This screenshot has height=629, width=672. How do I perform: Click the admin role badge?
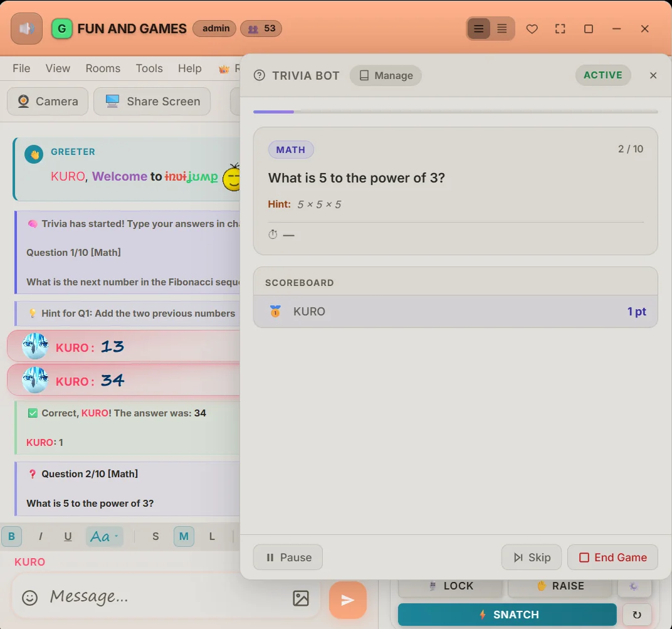point(214,28)
